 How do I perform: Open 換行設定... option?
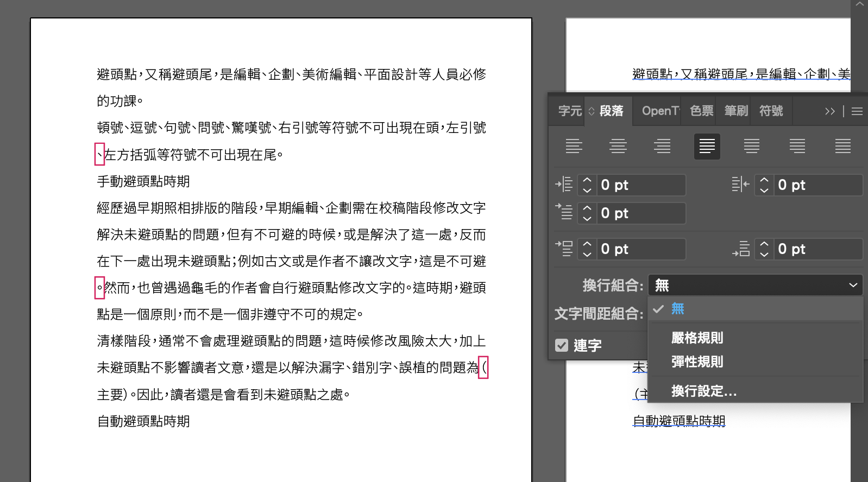coord(703,391)
